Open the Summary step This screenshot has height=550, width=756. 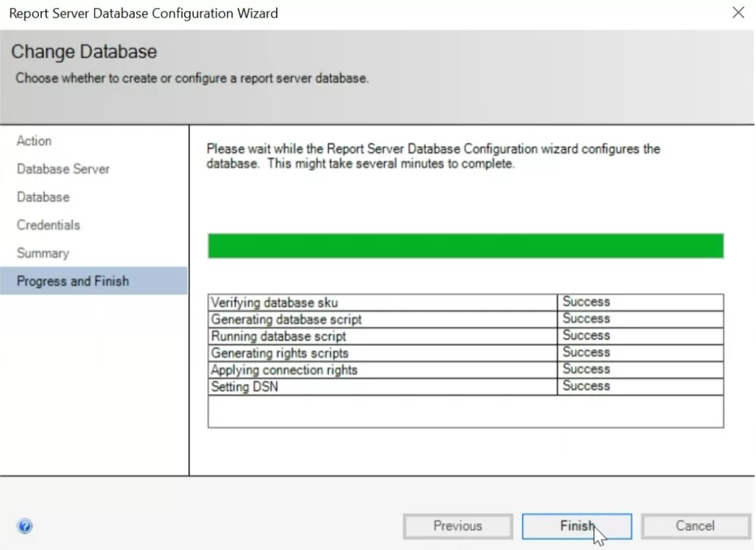click(x=43, y=253)
